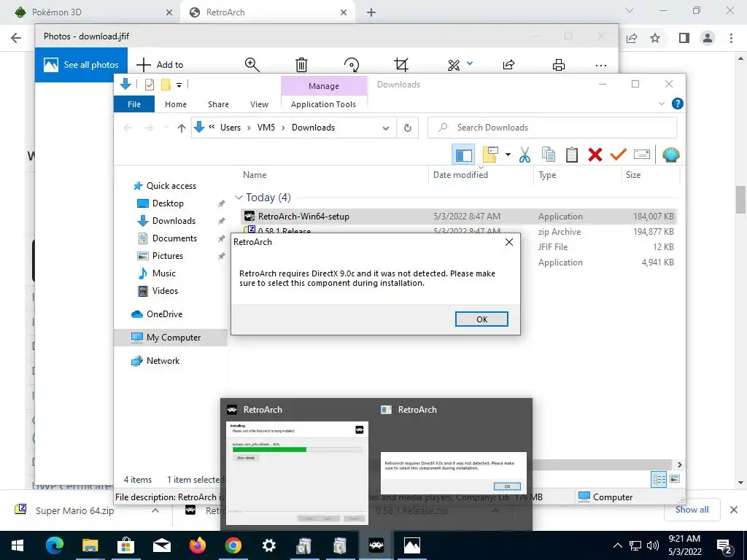
Task: Open Explorer help question mark icon
Action: 677,104
